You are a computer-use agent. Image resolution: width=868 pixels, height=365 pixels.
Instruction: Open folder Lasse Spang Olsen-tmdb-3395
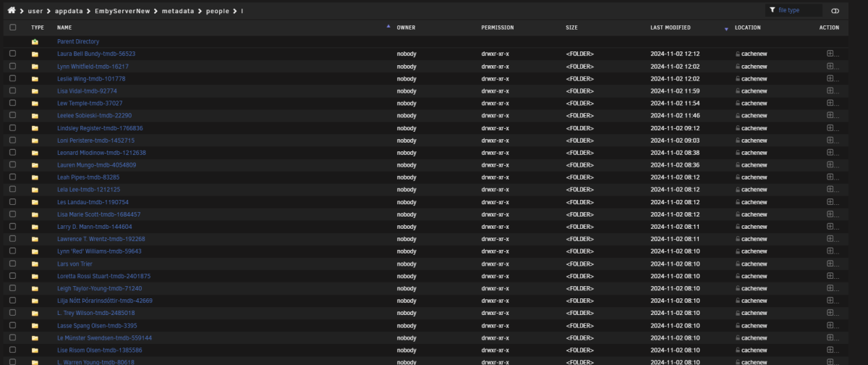pyautogui.click(x=97, y=325)
